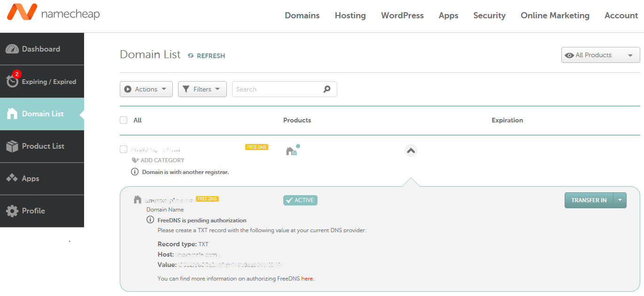This screenshot has width=644, height=296.
Task: Open Apps in top navigation
Action: (x=448, y=15)
